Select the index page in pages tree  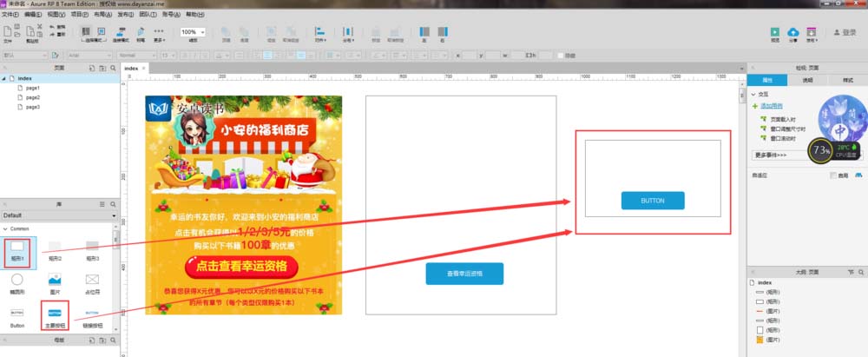(61, 79)
